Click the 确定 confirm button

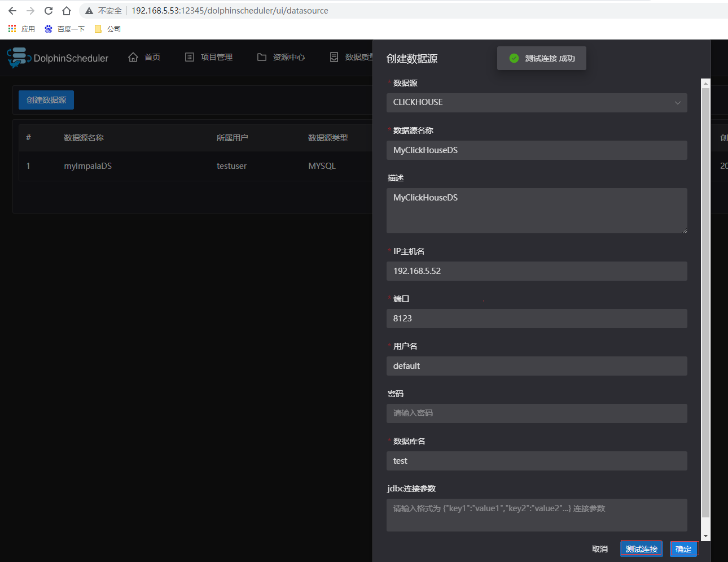click(x=684, y=549)
